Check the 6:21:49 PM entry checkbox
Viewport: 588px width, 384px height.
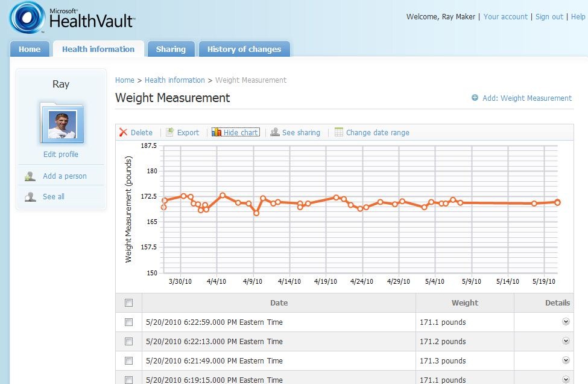pyautogui.click(x=128, y=360)
